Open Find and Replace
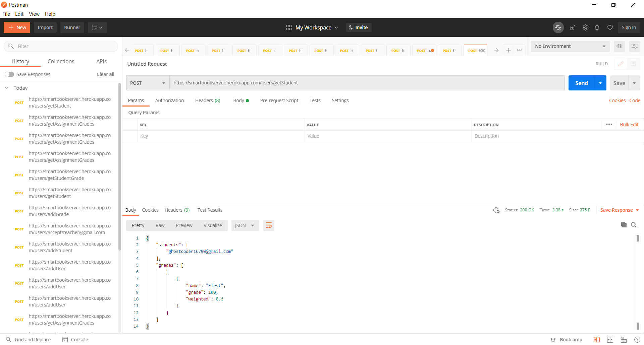 click(x=29, y=340)
